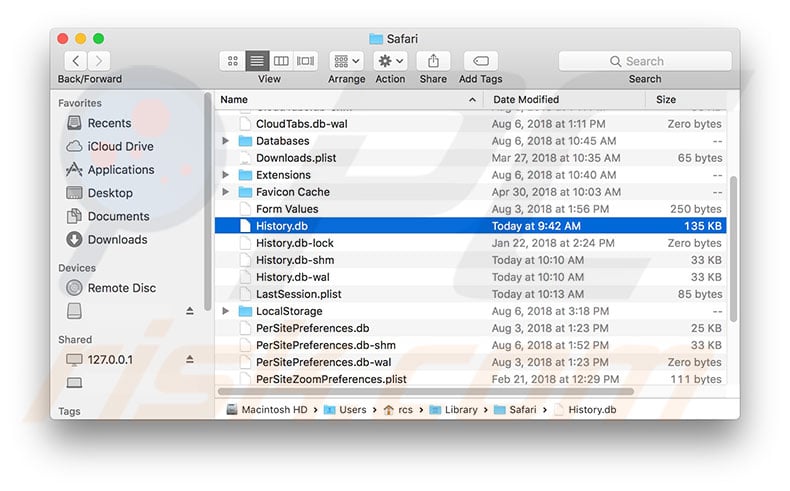Image resolution: width=790 pixels, height=491 pixels.
Task: Select the History.db file icon
Action: point(245,226)
